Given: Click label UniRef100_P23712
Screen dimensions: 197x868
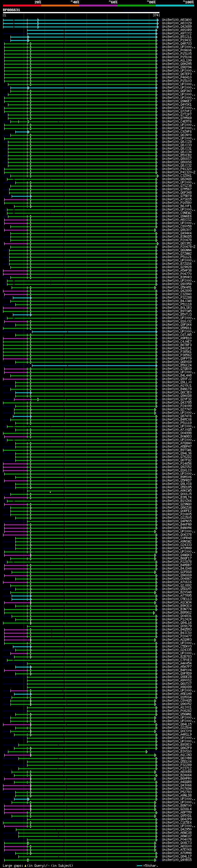Looking at the screenshot, I should point(177,769).
